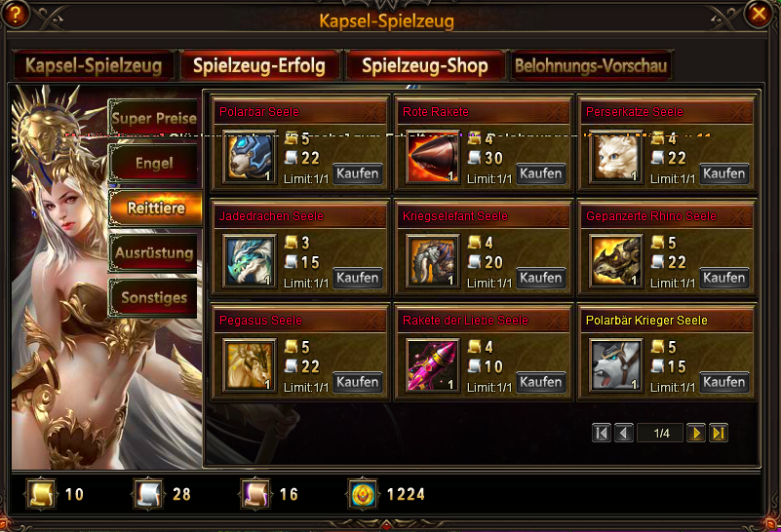Select the Rakete der Liebe icon
Screen dimensions: 781x532
point(433,365)
